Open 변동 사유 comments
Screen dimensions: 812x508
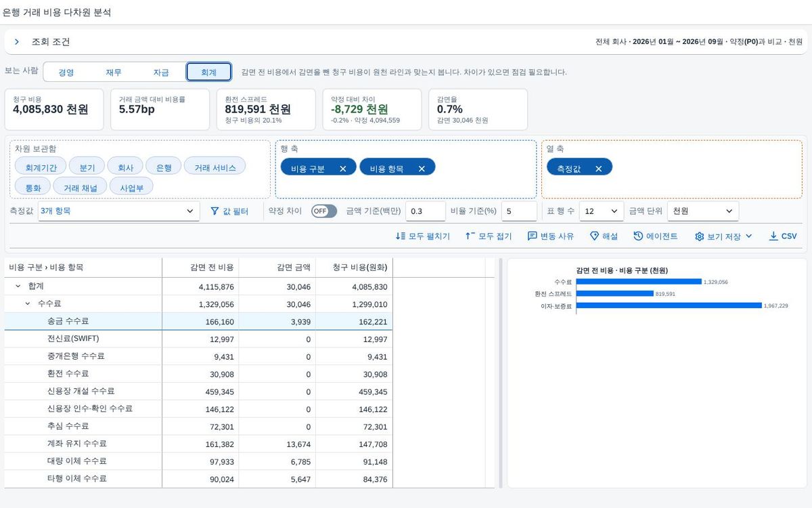pyautogui.click(x=551, y=236)
